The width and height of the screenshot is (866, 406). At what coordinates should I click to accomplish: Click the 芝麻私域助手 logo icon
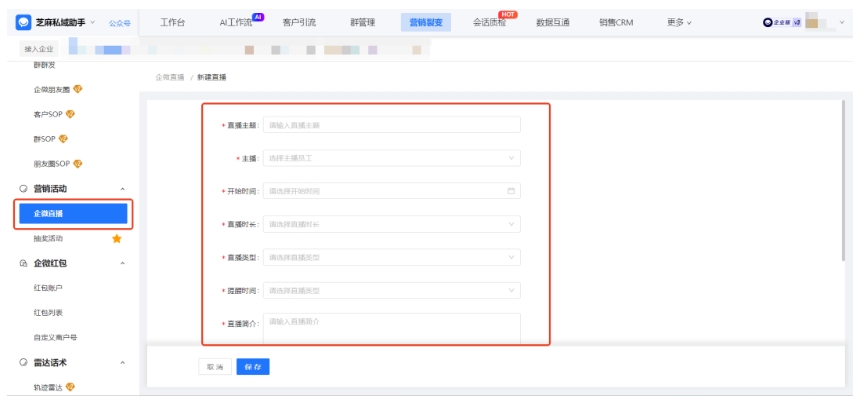(23, 22)
